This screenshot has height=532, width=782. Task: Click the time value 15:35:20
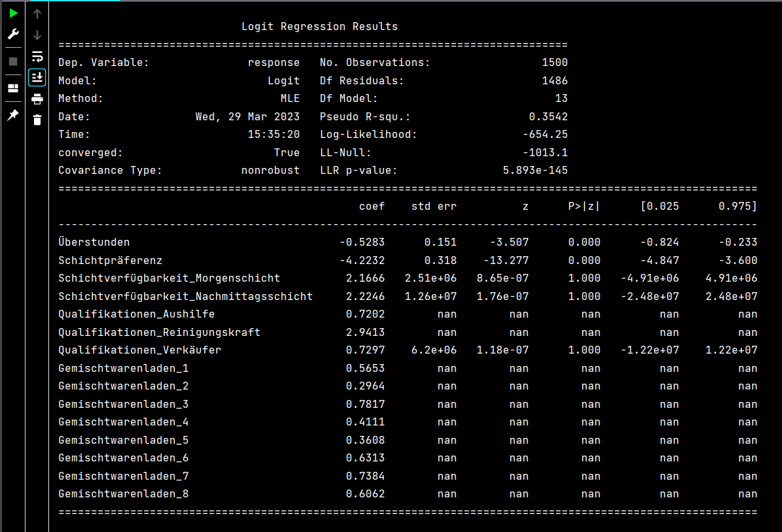[x=274, y=135]
